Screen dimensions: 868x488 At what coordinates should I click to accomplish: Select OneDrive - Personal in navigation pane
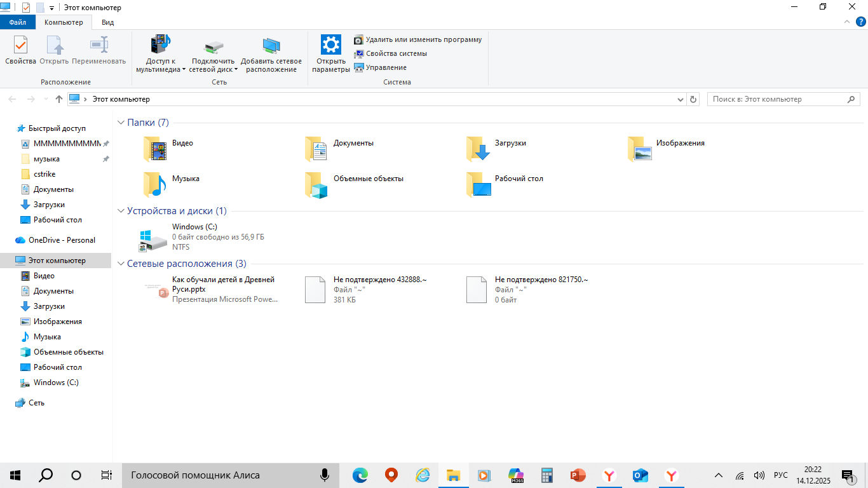[x=61, y=240]
